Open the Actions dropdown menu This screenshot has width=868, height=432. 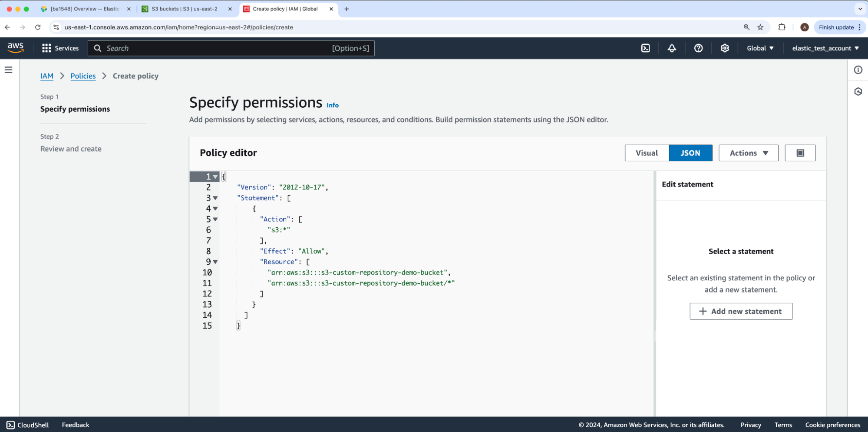748,153
